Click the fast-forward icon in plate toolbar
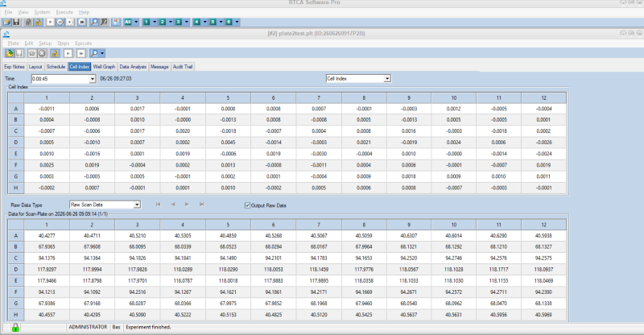Image resolution: width=644 pixels, height=335 pixels. [x=81, y=53]
